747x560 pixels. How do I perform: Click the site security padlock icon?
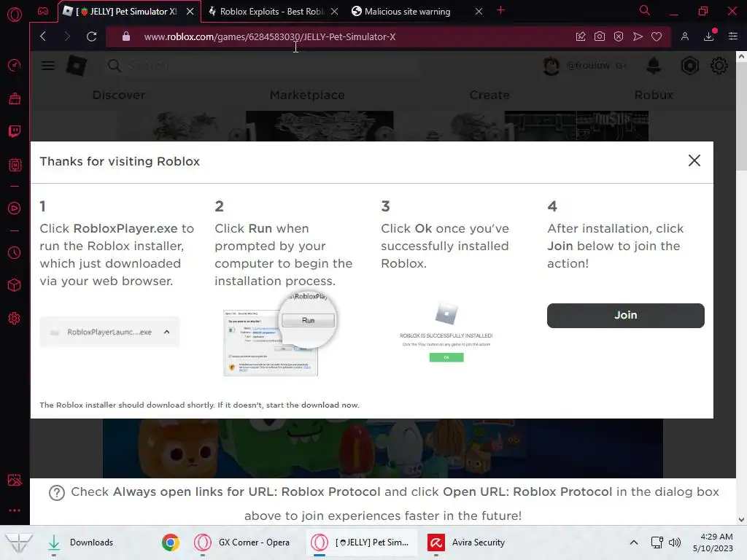point(126,36)
